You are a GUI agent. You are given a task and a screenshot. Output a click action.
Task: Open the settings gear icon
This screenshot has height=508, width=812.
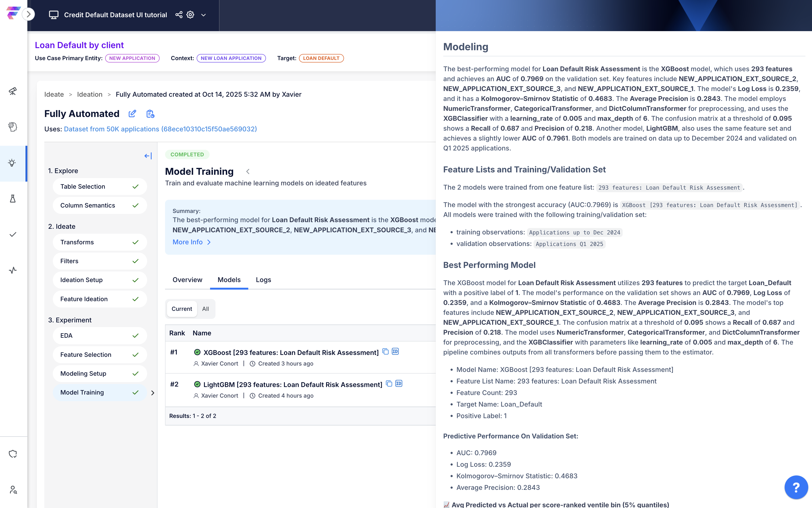(x=191, y=15)
